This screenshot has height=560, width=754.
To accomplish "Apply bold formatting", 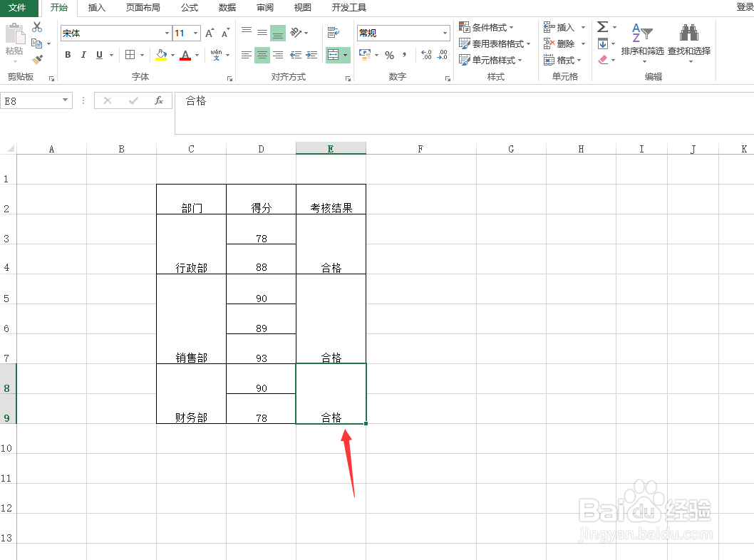I will tap(67, 54).
